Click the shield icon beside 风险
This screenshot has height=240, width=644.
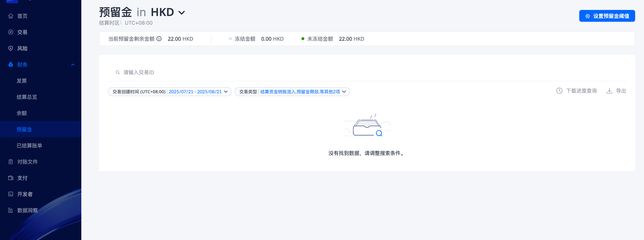[x=10, y=48]
